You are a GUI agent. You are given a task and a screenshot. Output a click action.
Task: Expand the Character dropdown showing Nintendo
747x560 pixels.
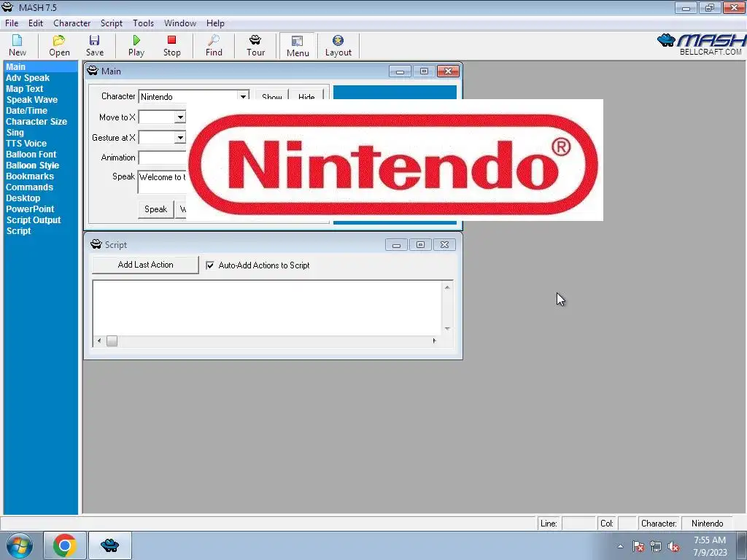tap(243, 97)
